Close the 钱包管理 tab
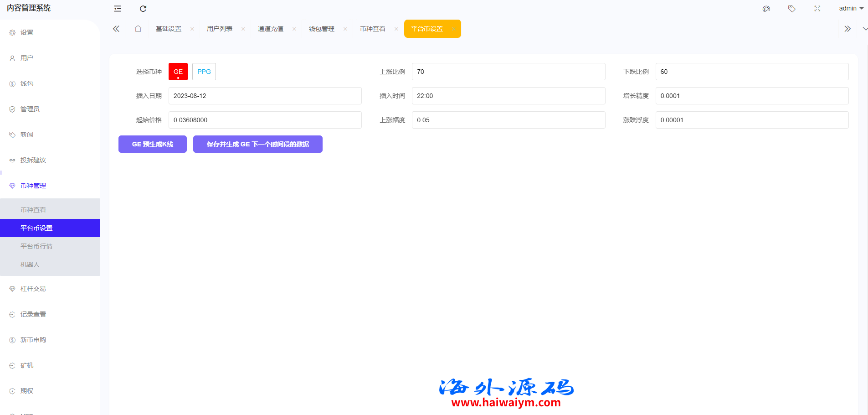The width and height of the screenshot is (868, 415). [x=345, y=29]
